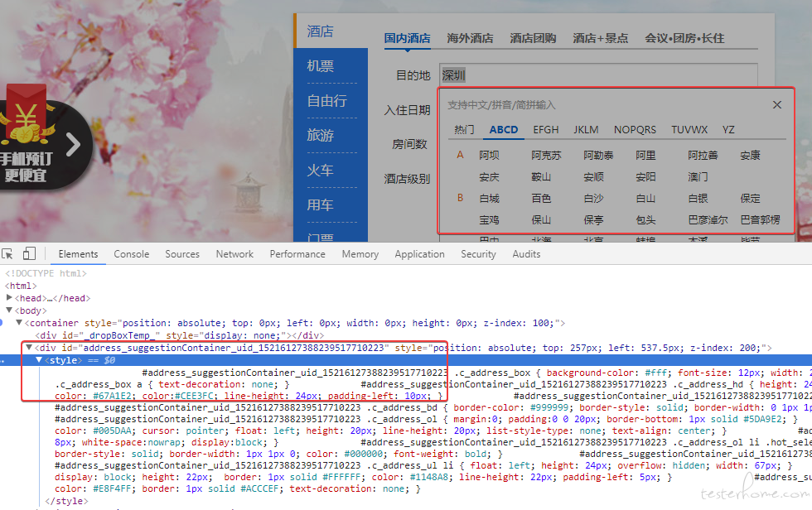Select the 会议•团房•长住 tab
This screenshot has height=510, width=812.
(684, 38)
